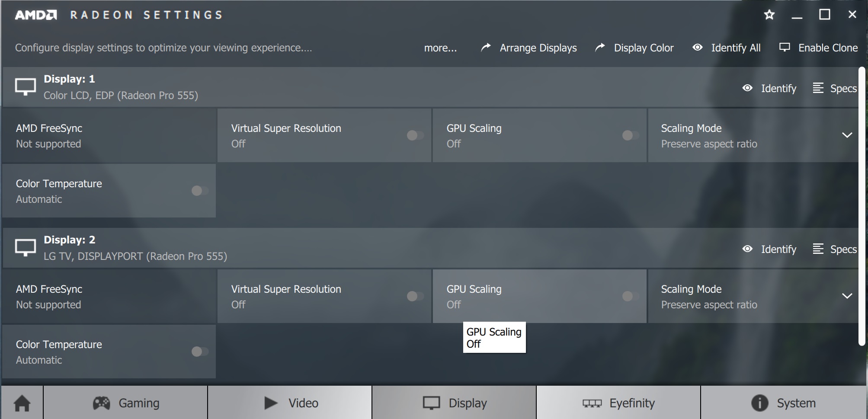Click Display 1 monitor icon
868x419 pixels.
[x=26, y=86]
